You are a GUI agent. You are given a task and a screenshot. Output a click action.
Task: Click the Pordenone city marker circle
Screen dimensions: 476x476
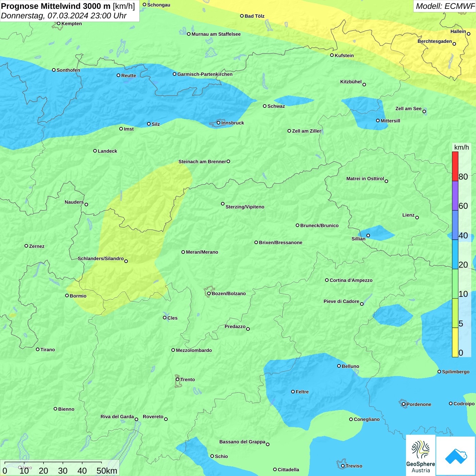pos(404,404)
